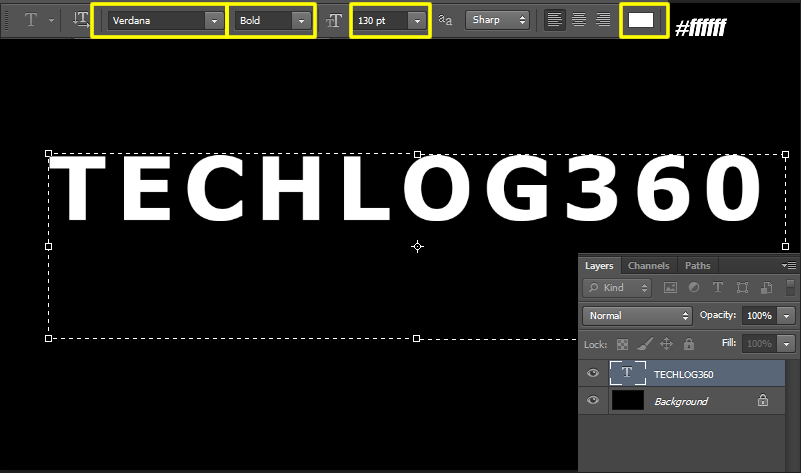Select the TECHLOG360 layer name
Viewport: 801px width, 473px height.
(x=684, y=374)
